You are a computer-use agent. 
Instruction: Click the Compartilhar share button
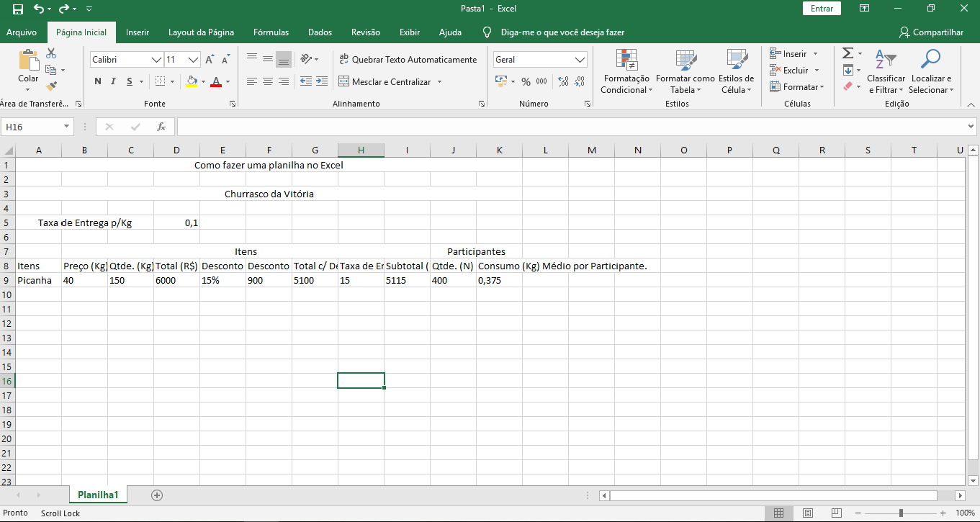point(931,32)
